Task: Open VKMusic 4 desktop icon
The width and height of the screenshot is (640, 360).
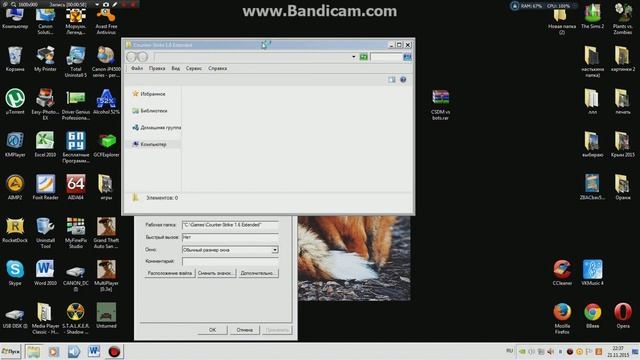Action: [592, 273]
